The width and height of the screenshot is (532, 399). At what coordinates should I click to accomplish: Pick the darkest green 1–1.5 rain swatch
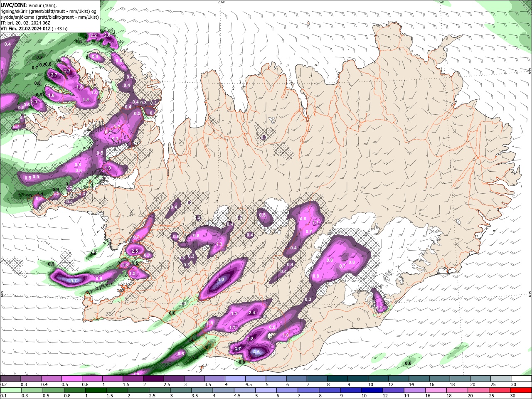pyautogui.click(x=96, y=390)
